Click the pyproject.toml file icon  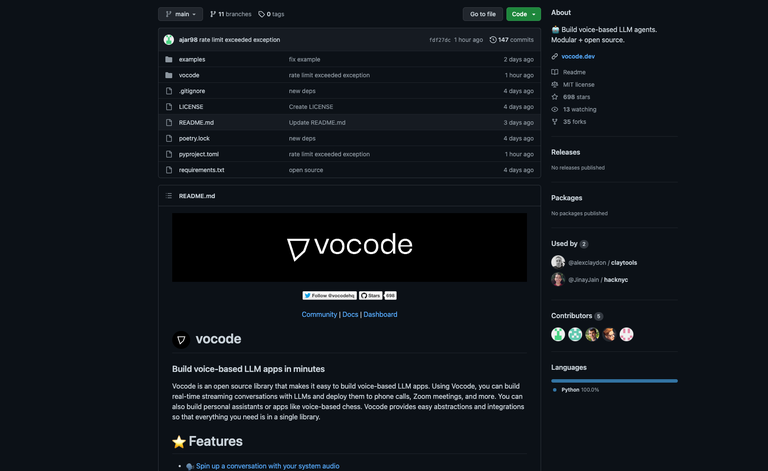[169, 154]
